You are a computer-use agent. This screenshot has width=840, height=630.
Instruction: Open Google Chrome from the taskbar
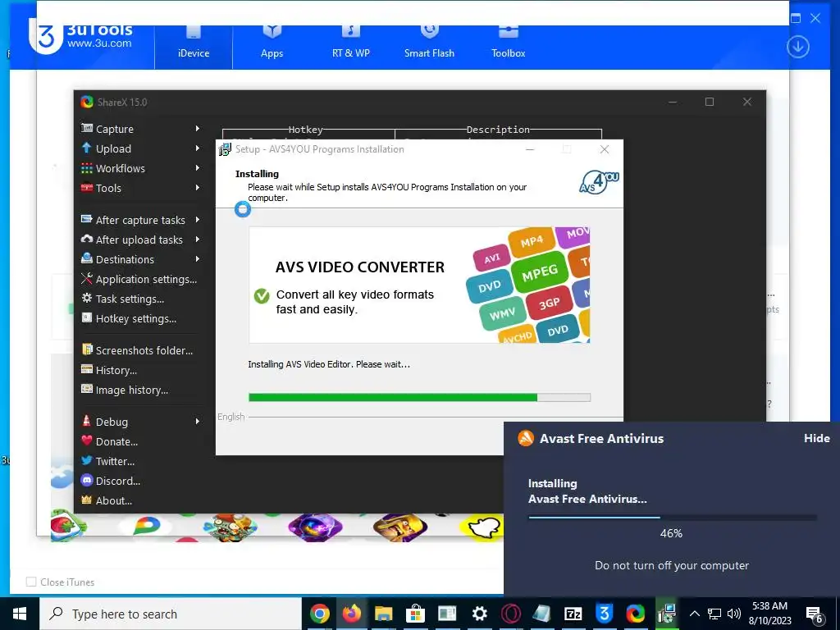pyautogui.click(x=319, y=614)
